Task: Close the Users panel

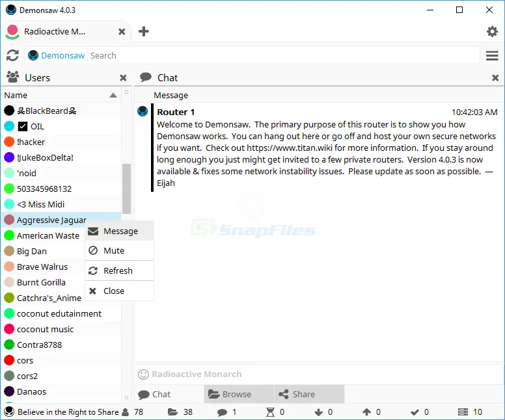Action: pos(123,78)
